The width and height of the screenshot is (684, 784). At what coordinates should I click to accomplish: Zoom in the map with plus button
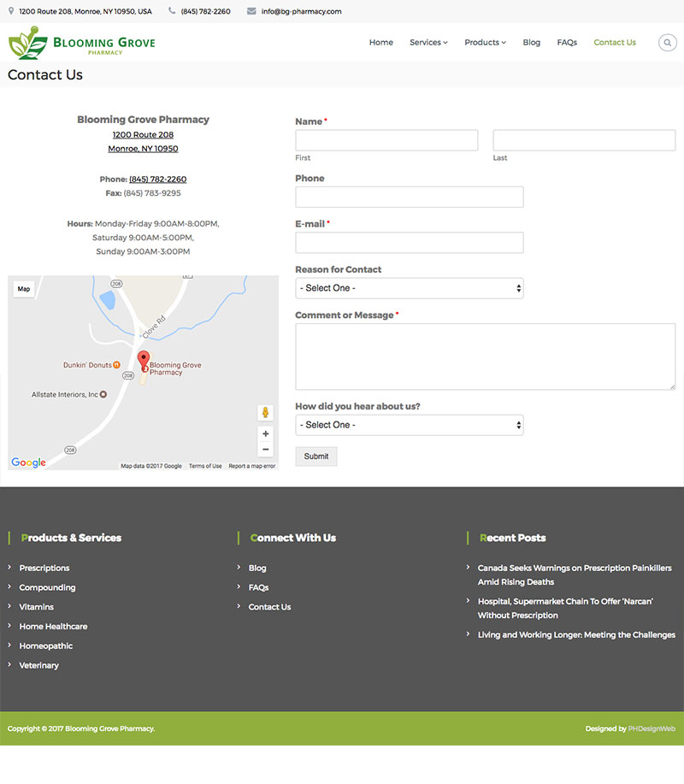pyautogui.click(x=266, y=433)
